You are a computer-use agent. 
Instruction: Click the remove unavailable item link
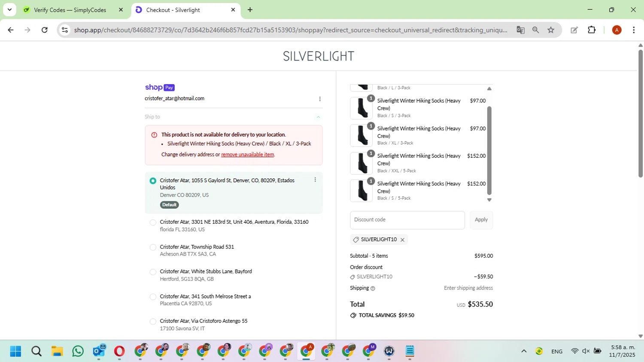point(247,155)
